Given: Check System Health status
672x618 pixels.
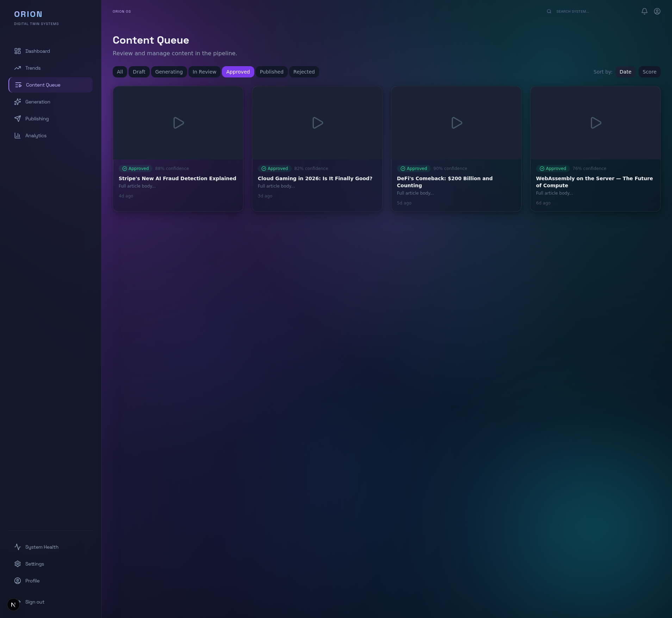Looking at the screenshot, I should [x=41, y=547].
